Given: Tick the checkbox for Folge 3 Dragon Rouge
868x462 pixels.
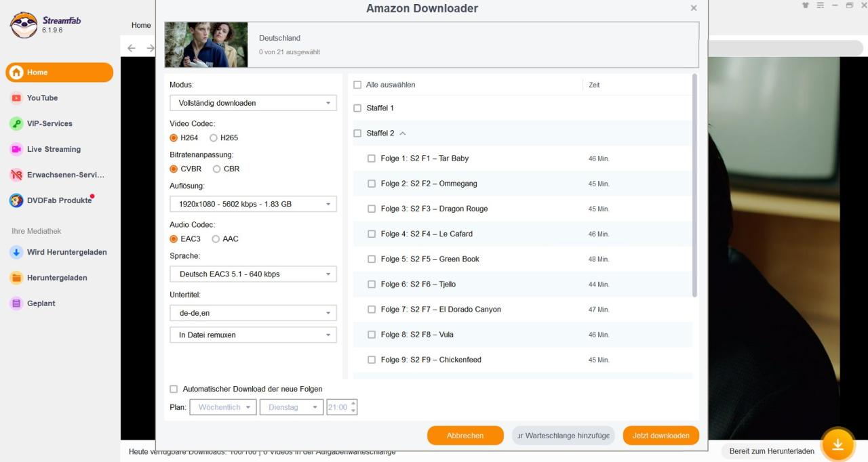Looking at the screenshot, I should [x=371, y=209].
